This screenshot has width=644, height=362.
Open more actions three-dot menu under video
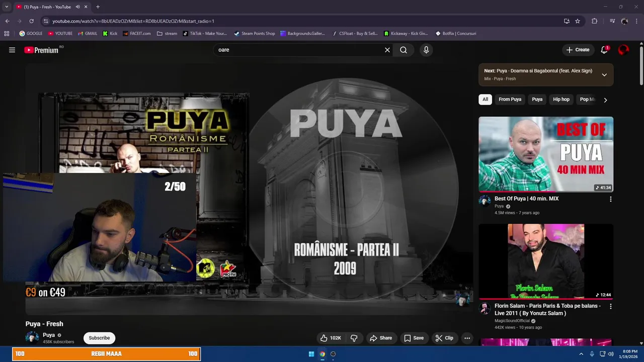coord(467,338)
